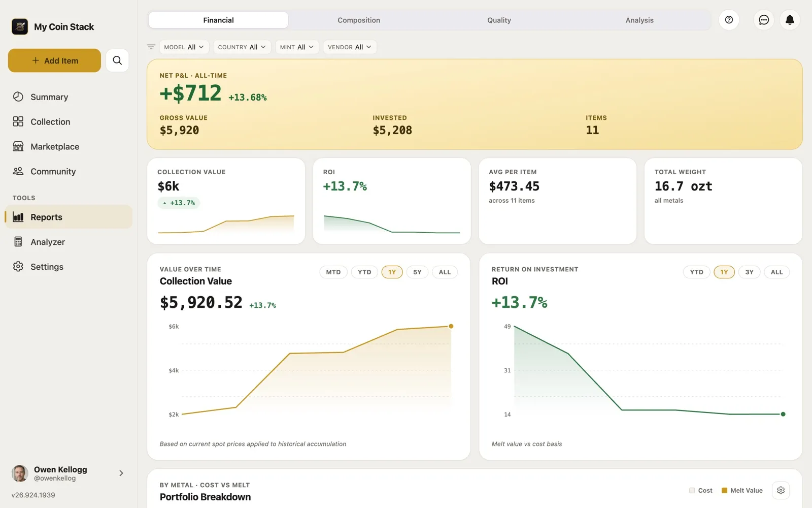Click the Settings gear icon in sidebar

[18, 267]
